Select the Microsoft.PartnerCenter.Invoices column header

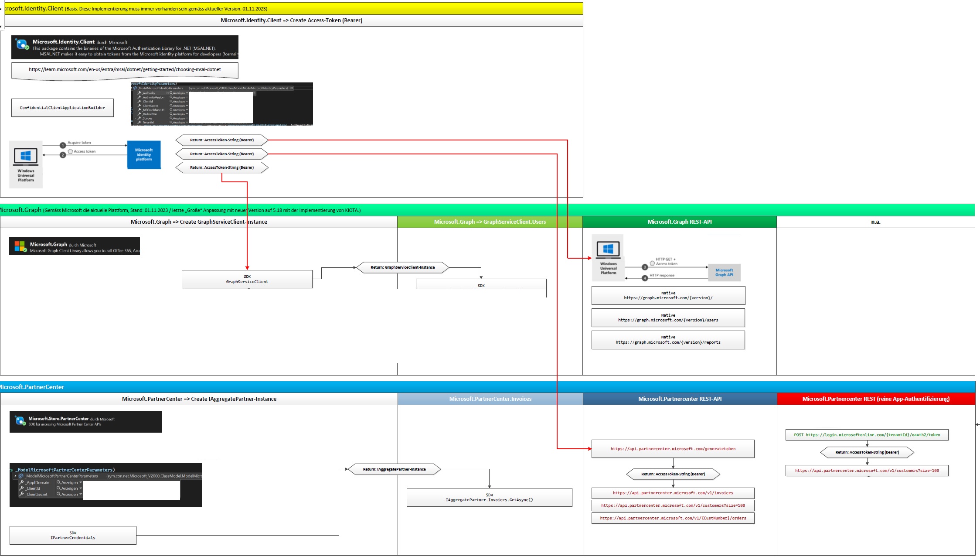tap(490, 399)
